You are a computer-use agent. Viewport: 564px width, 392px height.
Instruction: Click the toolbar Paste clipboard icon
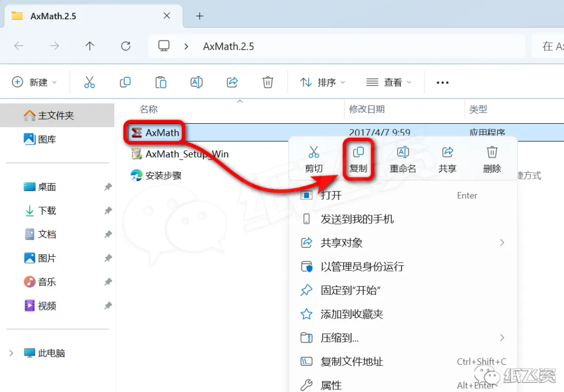click(160, 82)
